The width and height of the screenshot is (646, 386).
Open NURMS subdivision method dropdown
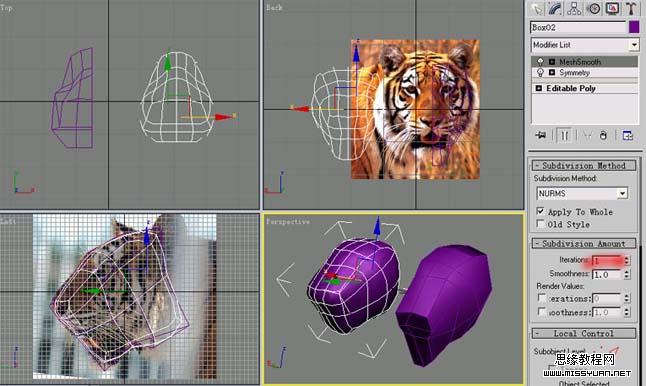(582, 193)
